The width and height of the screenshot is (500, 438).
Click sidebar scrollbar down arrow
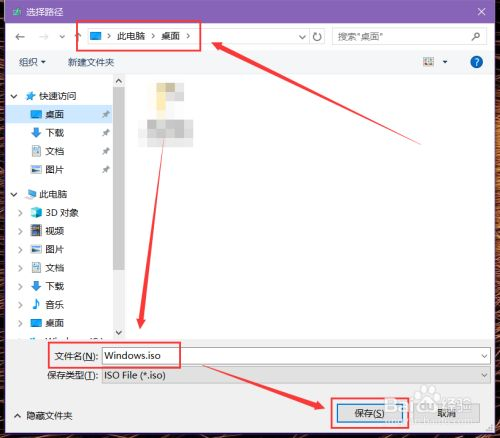(119, 332)
